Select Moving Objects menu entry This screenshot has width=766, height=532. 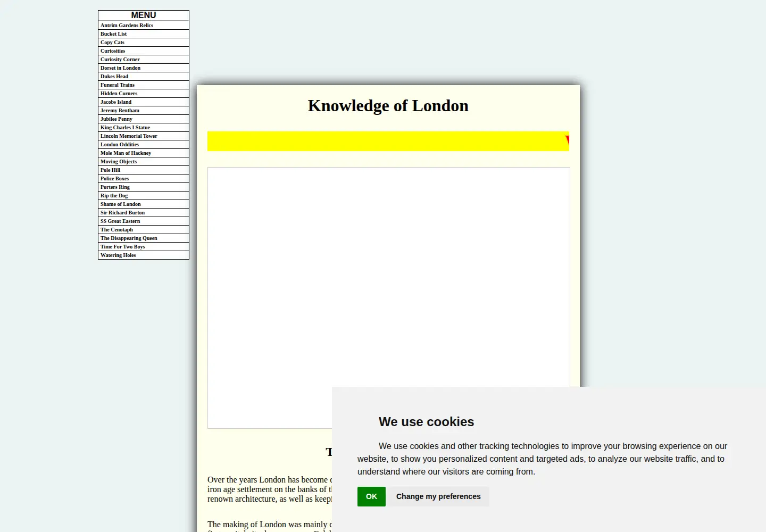click(x=144, y=162)
